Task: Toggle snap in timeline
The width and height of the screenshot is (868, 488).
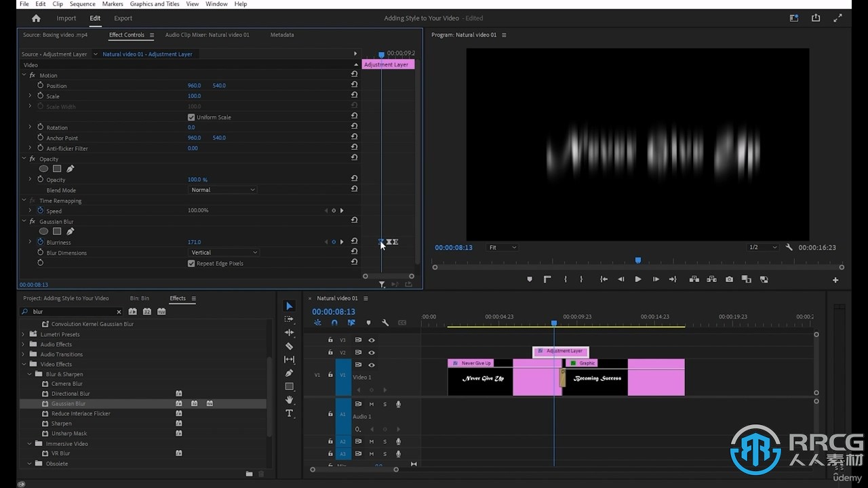Action: click(334, 323)
